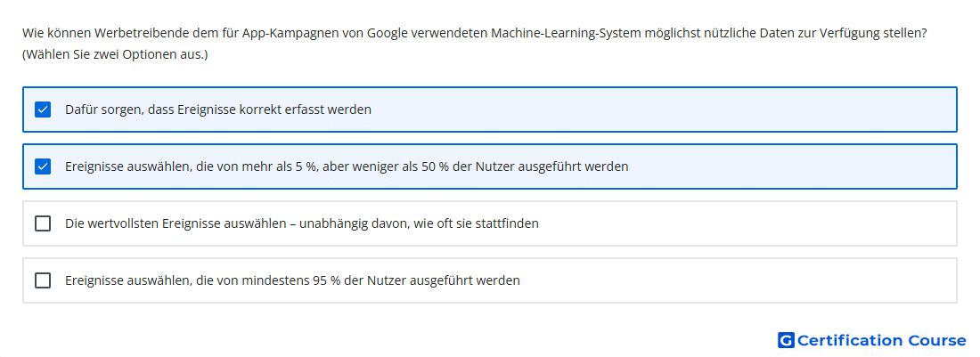Click the white checkmark in the first blue checkbox

pos(43,110)
